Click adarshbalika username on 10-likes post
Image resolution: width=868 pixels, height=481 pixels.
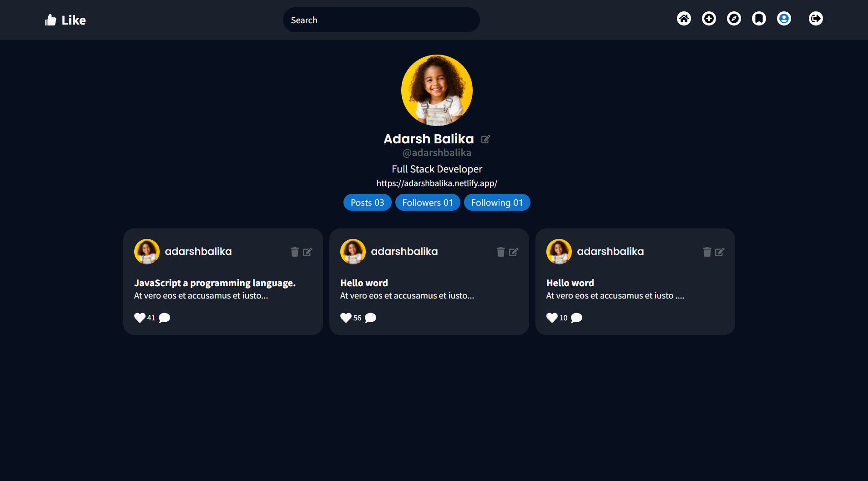coord(611,251)
